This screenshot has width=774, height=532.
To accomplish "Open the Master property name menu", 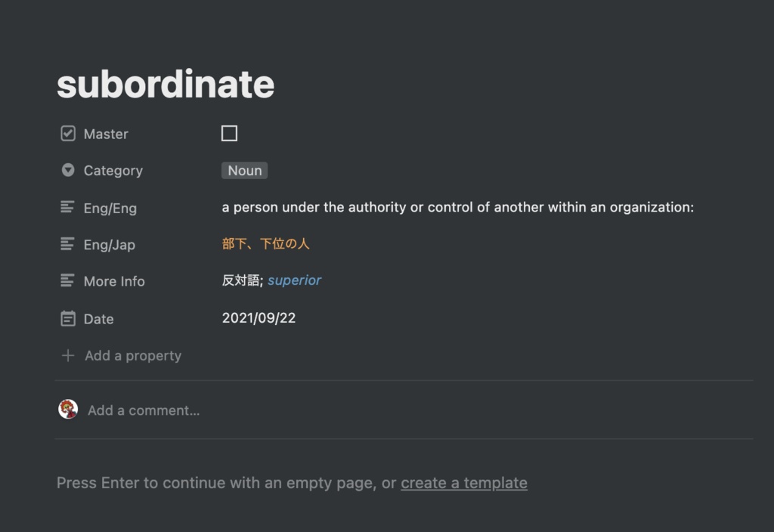I will click(x=106, y=135).
